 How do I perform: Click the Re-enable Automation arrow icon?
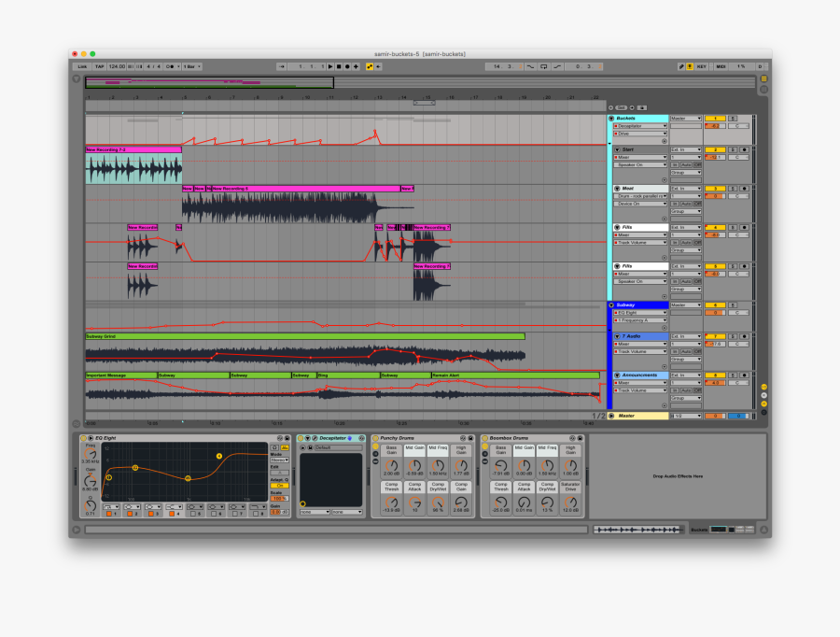point(378,66)
